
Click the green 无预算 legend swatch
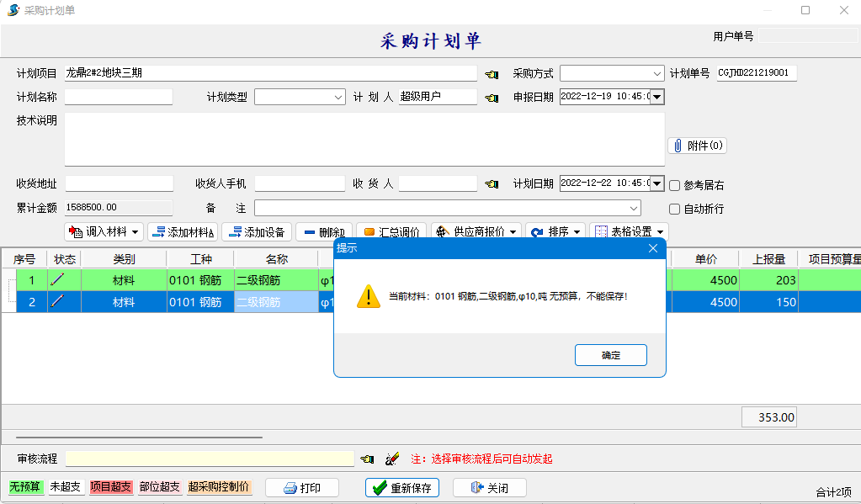click(25, 487)
